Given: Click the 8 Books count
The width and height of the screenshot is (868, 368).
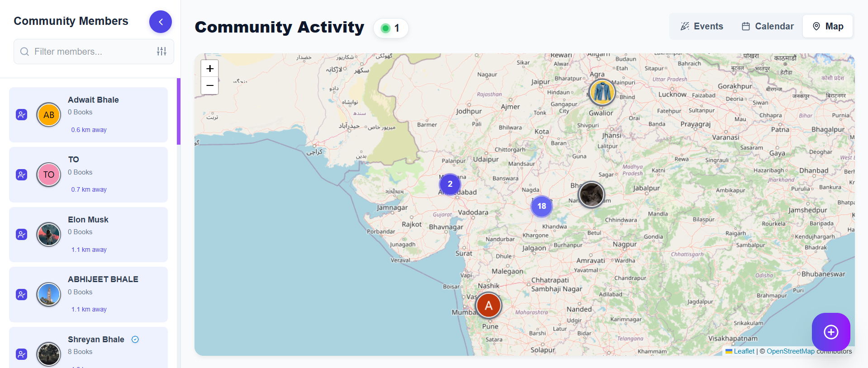Looking at the screenshot, I should [80, 352].
